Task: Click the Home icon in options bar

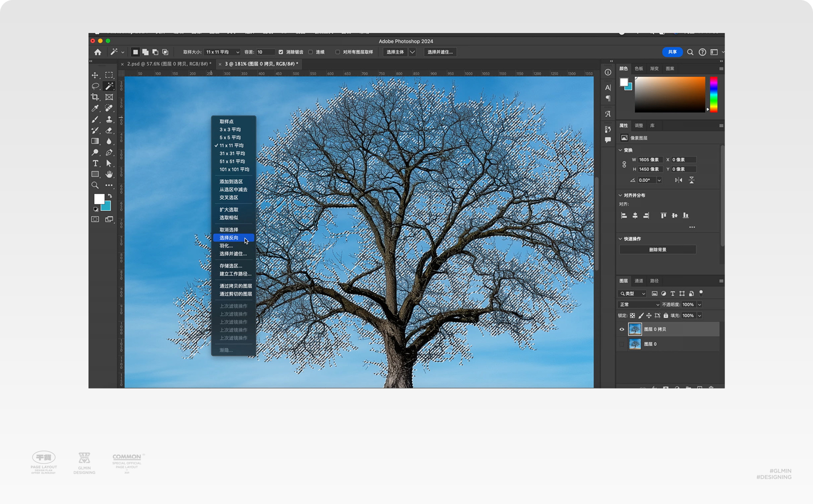Action: pos(98,52)
